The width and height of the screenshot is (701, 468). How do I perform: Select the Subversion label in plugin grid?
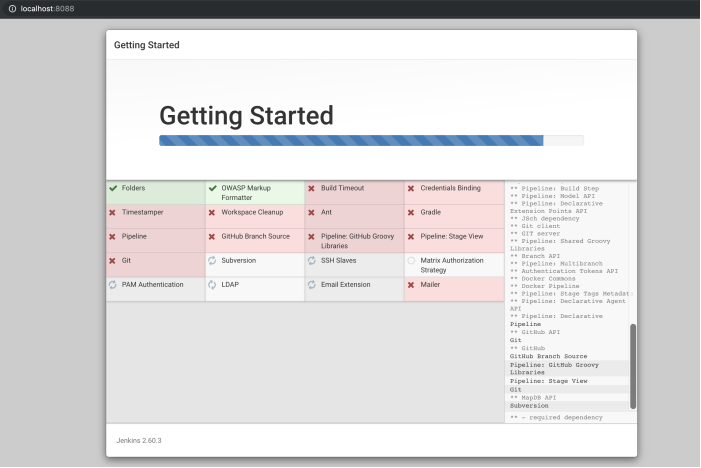coord(239,261)
